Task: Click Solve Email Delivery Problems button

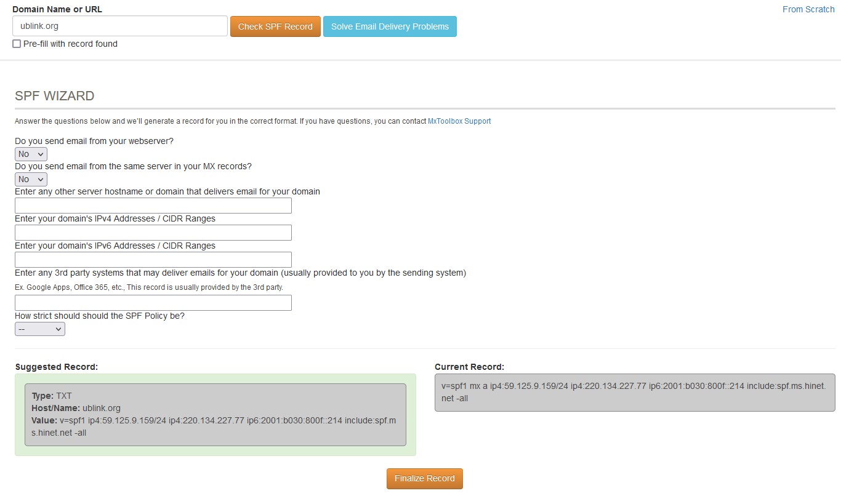Action: (x=390, y=26)
